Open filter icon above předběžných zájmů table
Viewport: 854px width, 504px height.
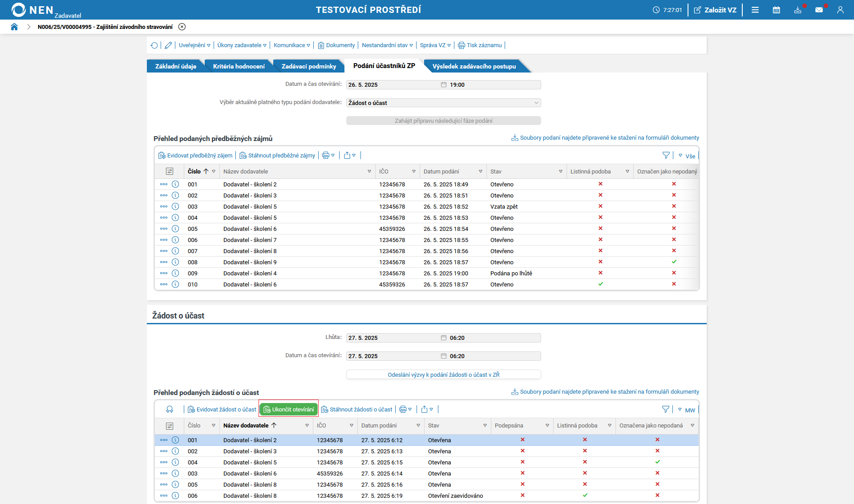666,155
